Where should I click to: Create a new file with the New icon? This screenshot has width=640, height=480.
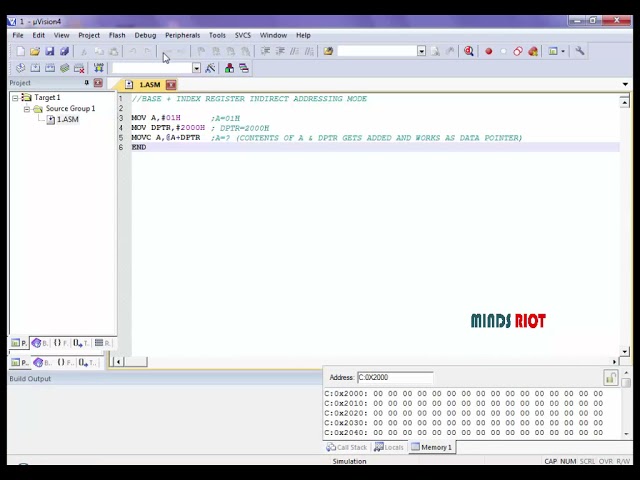coord(20,51)
